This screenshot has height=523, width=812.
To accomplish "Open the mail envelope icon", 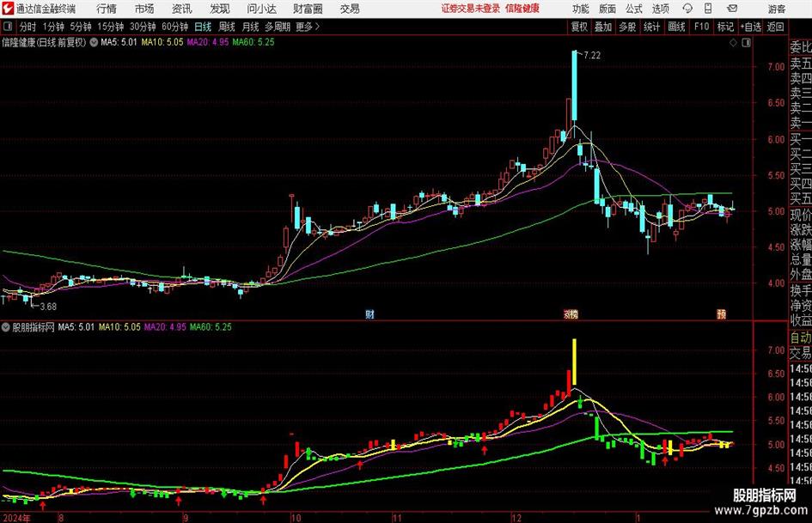I will point(732,9).
